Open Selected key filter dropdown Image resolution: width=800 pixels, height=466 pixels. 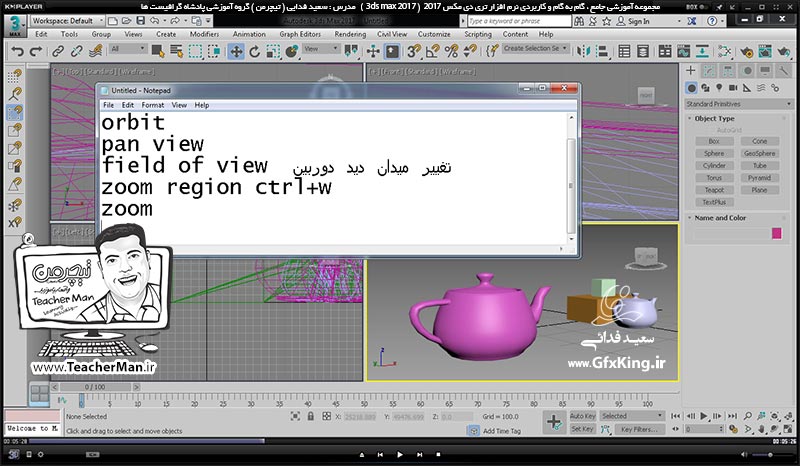[x=632, y=416]
